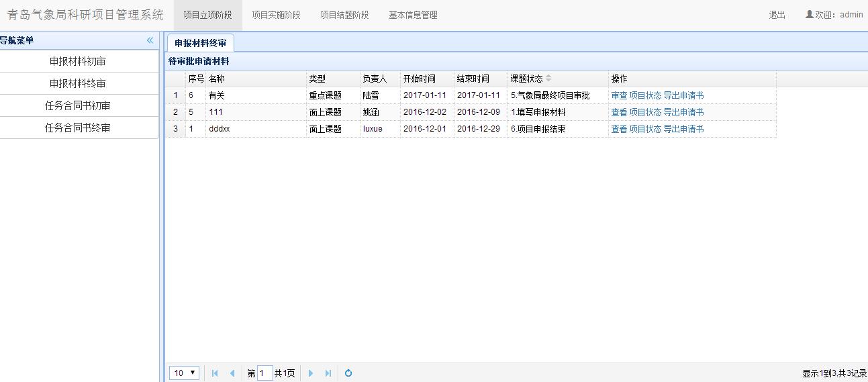
Task: Click 导出申请书 for project 有关
Action: (x=683, y=95)
